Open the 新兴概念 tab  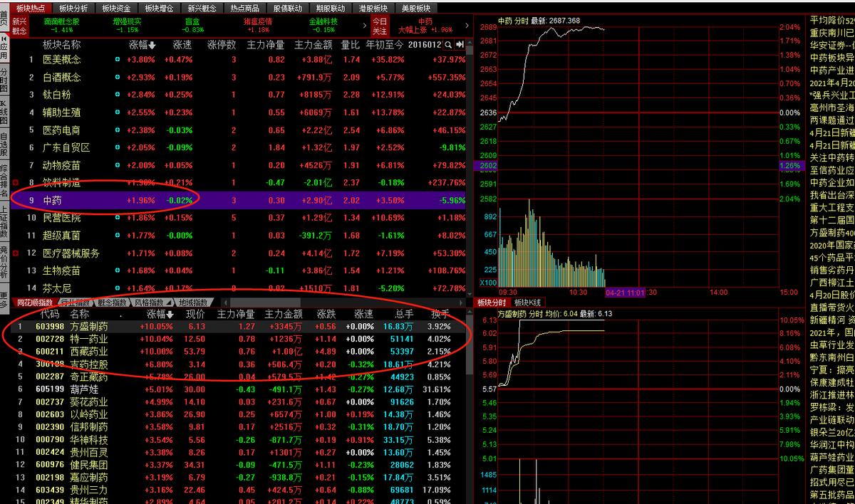pos(202,8)
